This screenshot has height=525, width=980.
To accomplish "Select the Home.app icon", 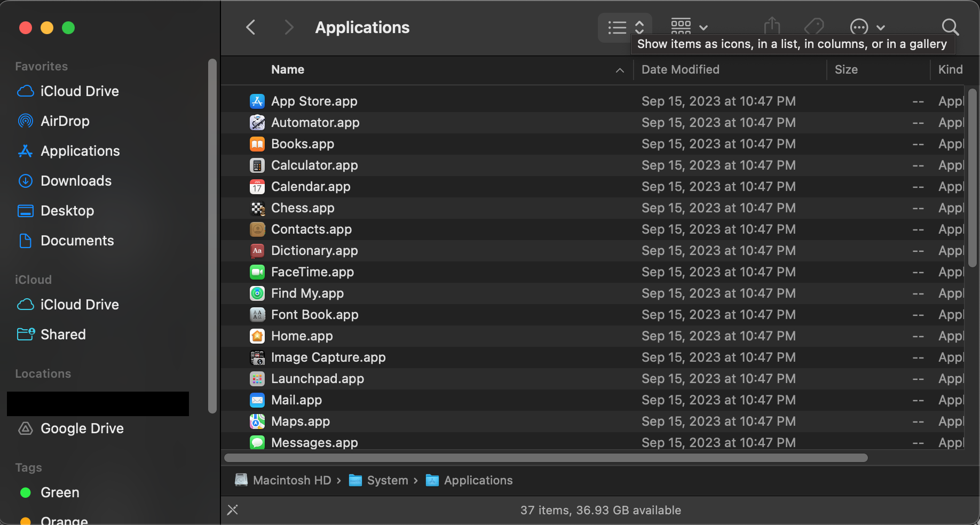I will [257, 336].
